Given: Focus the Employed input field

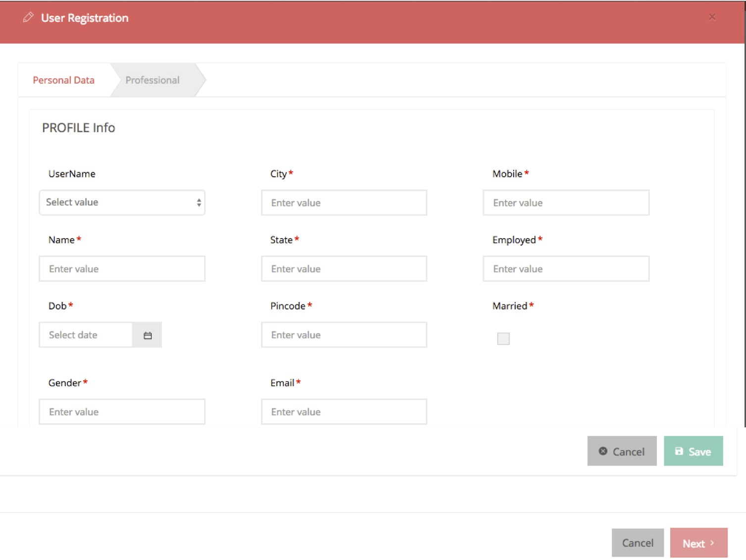Looking at the screenshot, I should pyautogui.click(x=566, y=269).
